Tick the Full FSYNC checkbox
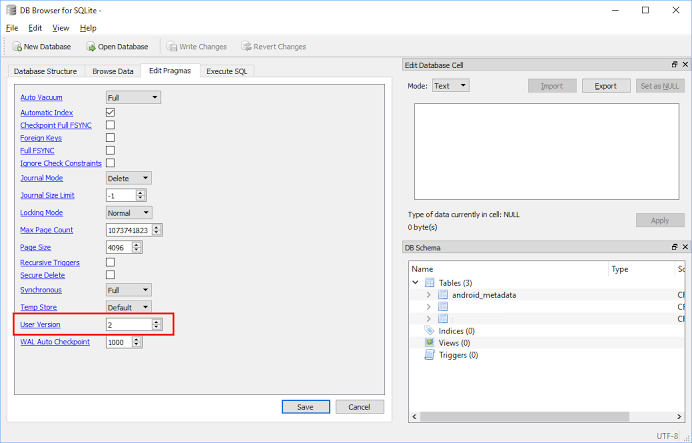Screen dimensions: 692x443 pos(110,150)
